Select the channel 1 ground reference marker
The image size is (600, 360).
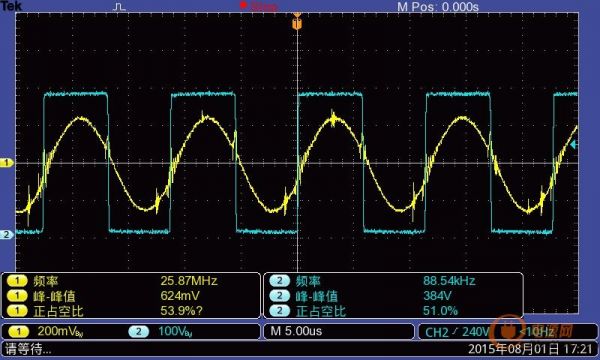point(7,163)
